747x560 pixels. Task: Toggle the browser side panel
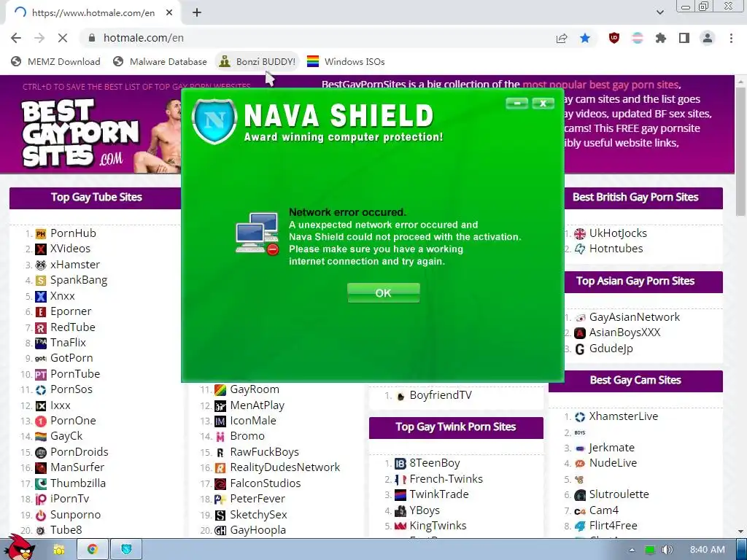point(684,38)
